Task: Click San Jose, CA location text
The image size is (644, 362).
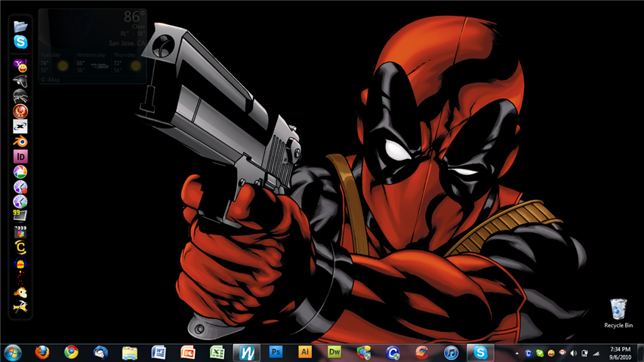Action: (127, 43)
